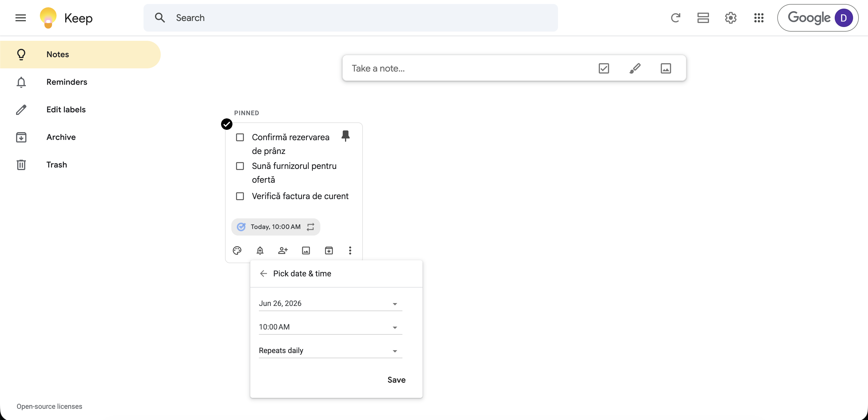Open the Repeats daily dropdown

tap(330, 350)
